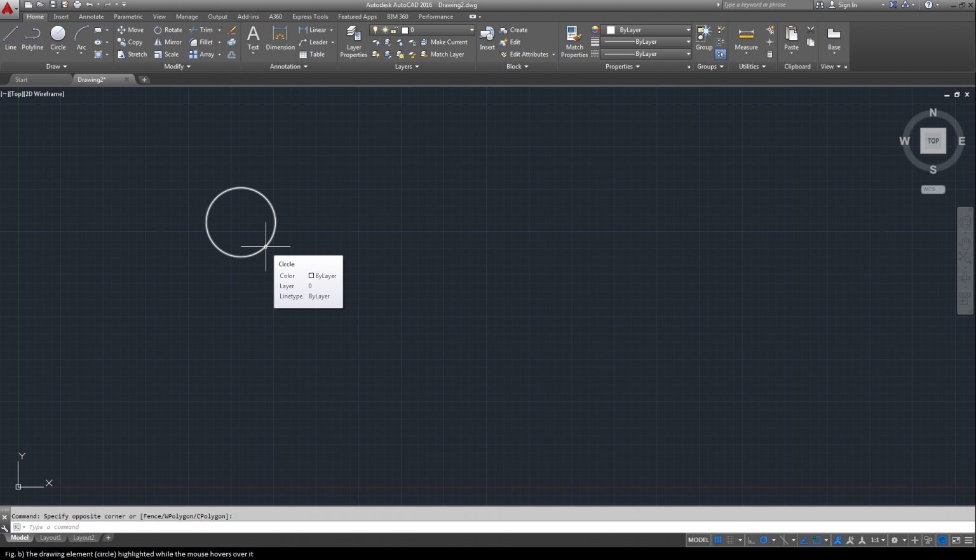Switch to the Layout1 tab
976x560 pixels.
coord(50,537)
